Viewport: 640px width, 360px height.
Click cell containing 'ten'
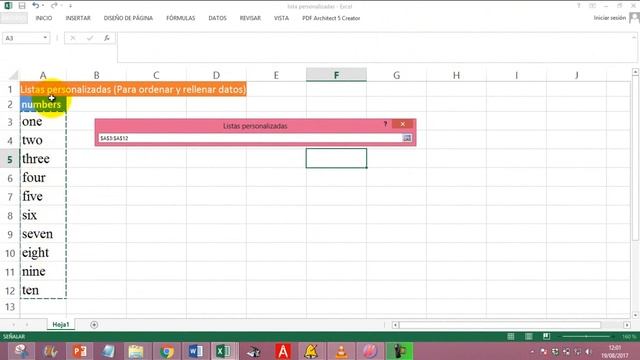43,290
